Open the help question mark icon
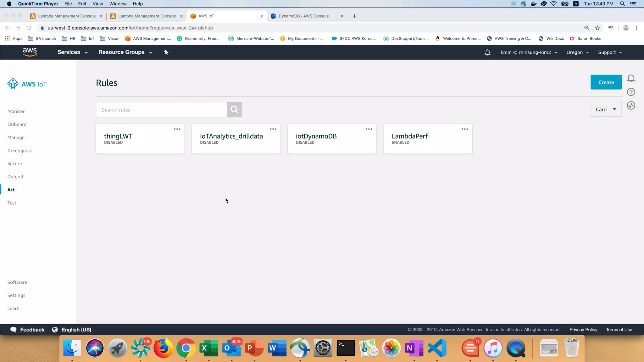Viewport: 644px width, 362px height. tap(631, 92)
